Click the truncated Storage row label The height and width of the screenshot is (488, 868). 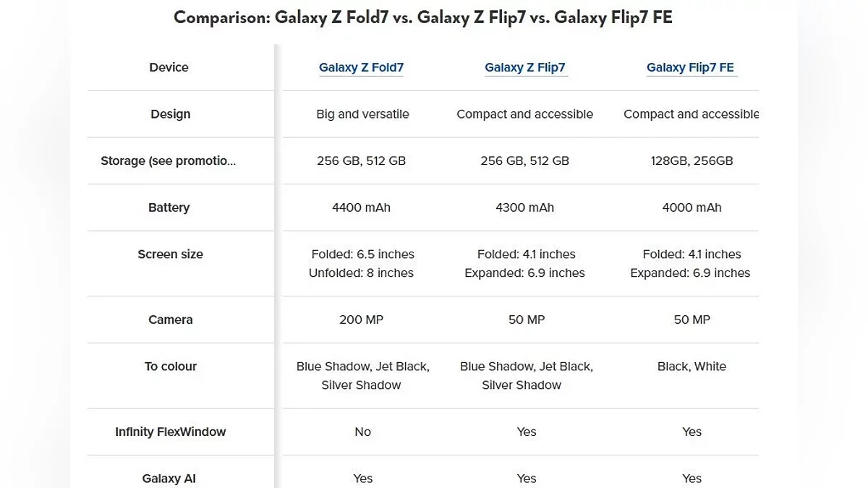pyautogui.click(x=168, y=160)
